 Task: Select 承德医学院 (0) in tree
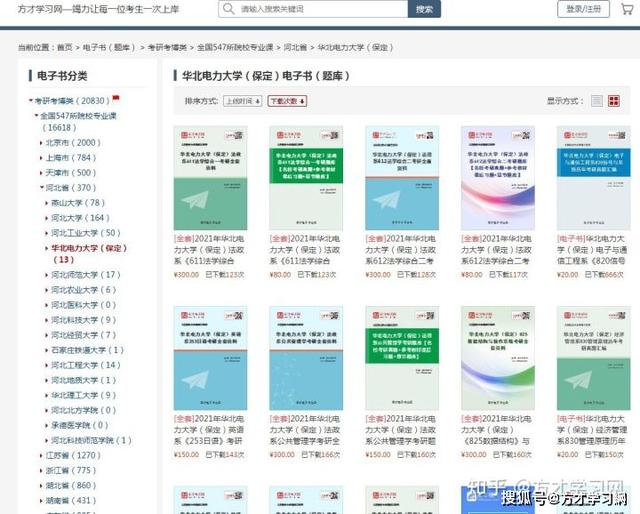pyautogui.click(x=79, y=426)
